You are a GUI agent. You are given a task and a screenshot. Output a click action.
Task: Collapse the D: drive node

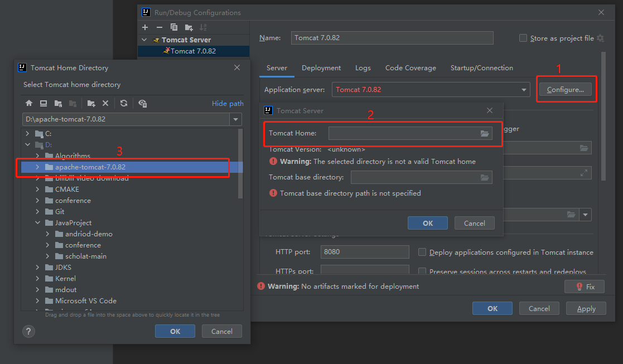(x=27, y=144)
